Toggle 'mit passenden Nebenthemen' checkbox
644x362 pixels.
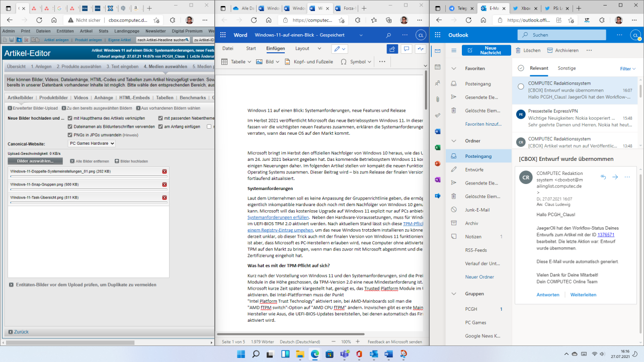pyautogui.click(x=160, y=118)
